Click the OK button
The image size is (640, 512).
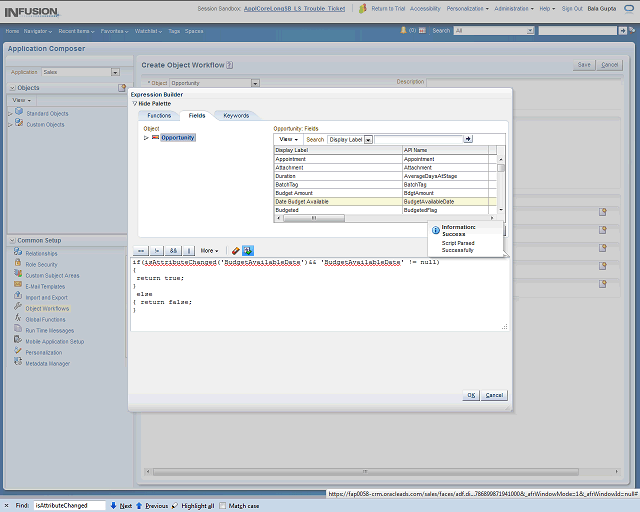pos(471,395)
